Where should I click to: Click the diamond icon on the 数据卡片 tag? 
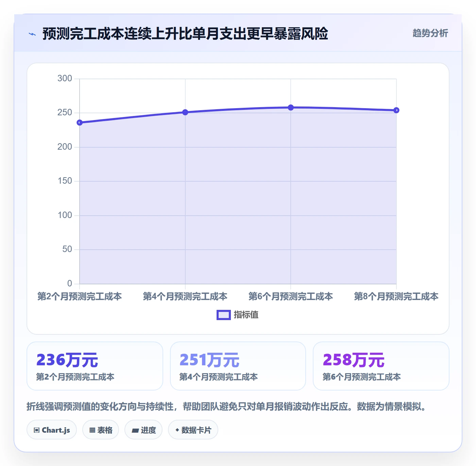pos(177,430)
